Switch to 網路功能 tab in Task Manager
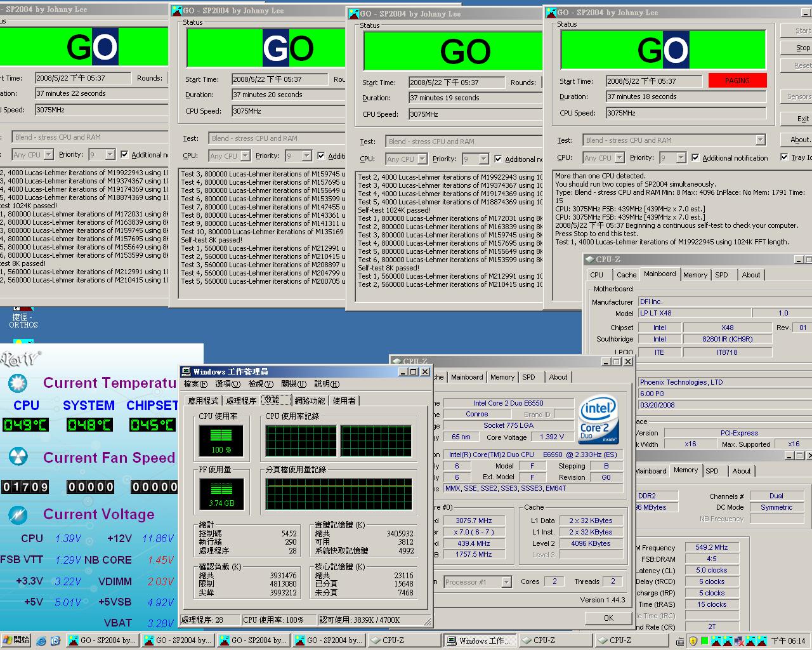Image resolution: width=812 pixels, height=650 pixels. pyautogui.click(x=310, y=401)
